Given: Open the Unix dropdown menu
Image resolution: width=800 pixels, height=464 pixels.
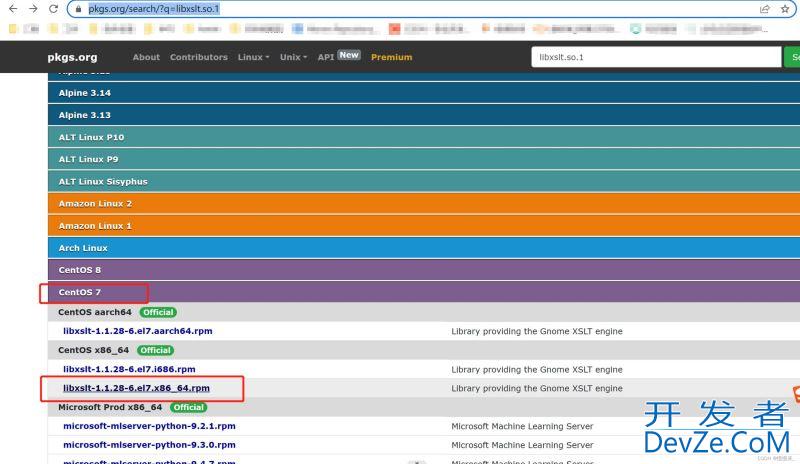Looking at the screenshot, I should [293, 57].
